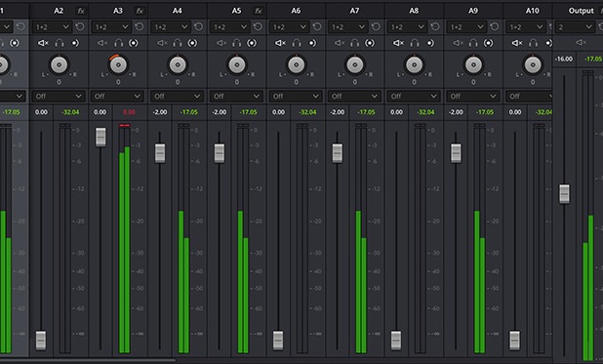Screen dimensions: 603x364
Task: Arm track A5 for recording
Action: click(252, 43)
